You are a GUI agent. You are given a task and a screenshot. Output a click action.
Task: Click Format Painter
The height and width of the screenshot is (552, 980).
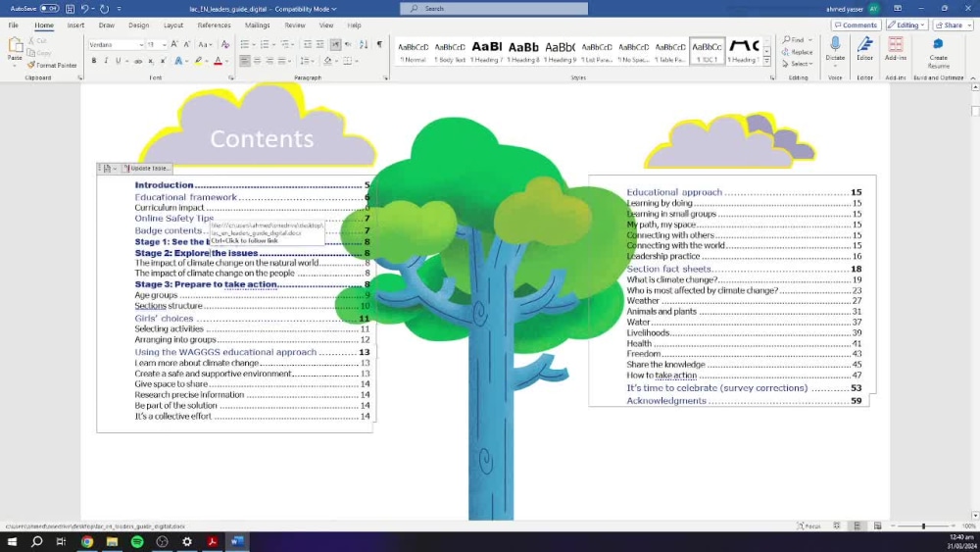point(53,65)
